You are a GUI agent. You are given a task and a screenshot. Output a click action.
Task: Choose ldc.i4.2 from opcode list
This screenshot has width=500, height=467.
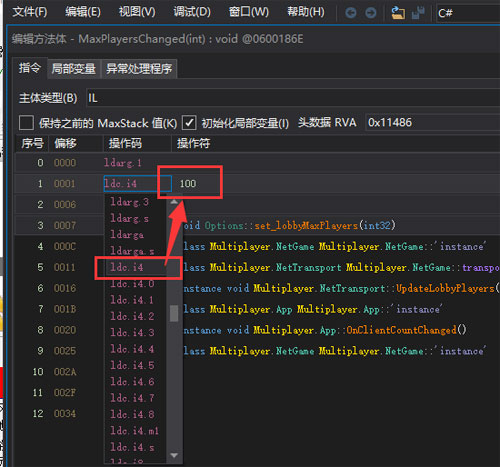pos(132,316)
